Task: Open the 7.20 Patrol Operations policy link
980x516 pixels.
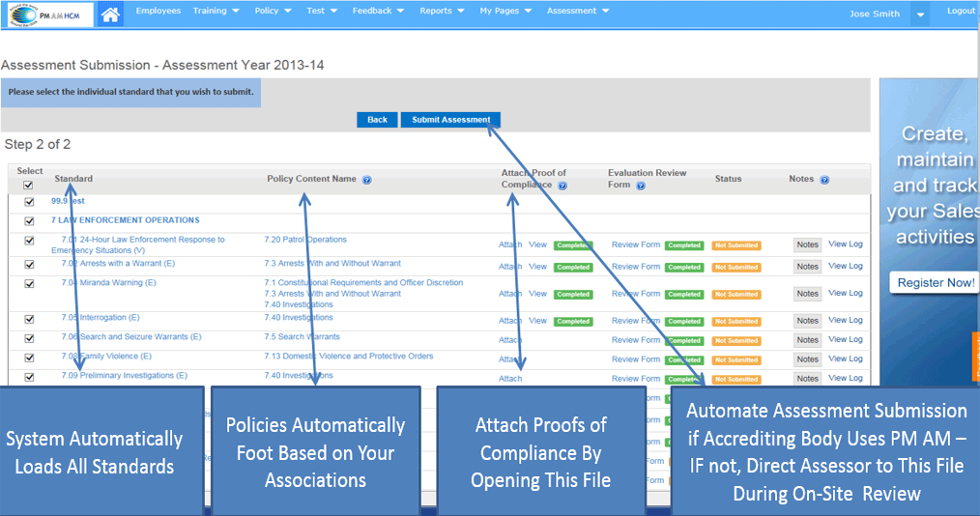Action: coord(305,240)
